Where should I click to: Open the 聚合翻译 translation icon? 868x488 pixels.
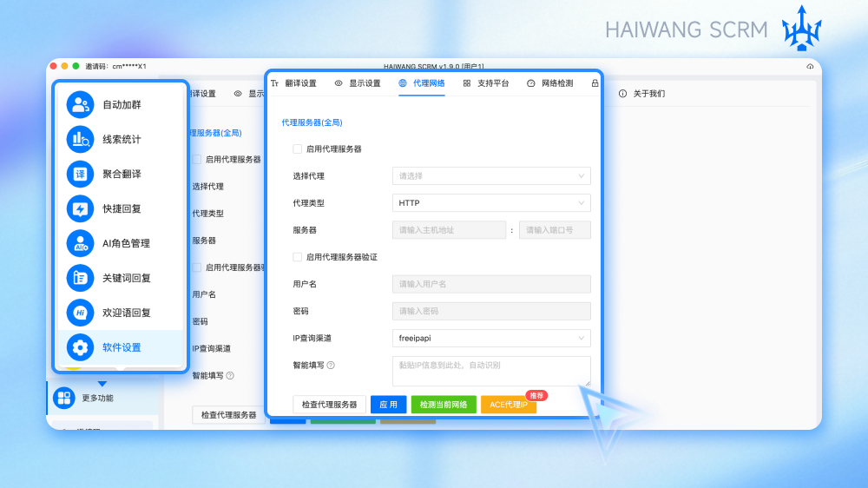pyautogui.click(x=80, y=174)
